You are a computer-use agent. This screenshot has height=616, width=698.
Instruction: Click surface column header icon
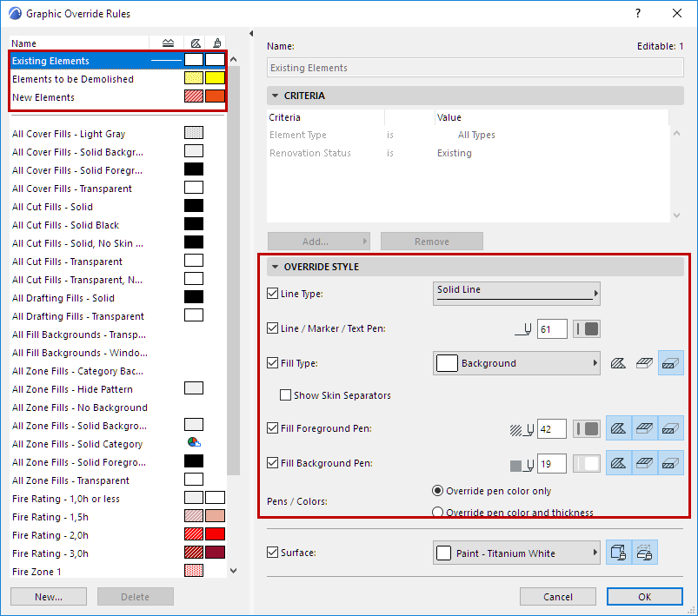pyautogui.click(x=216, y=43)
